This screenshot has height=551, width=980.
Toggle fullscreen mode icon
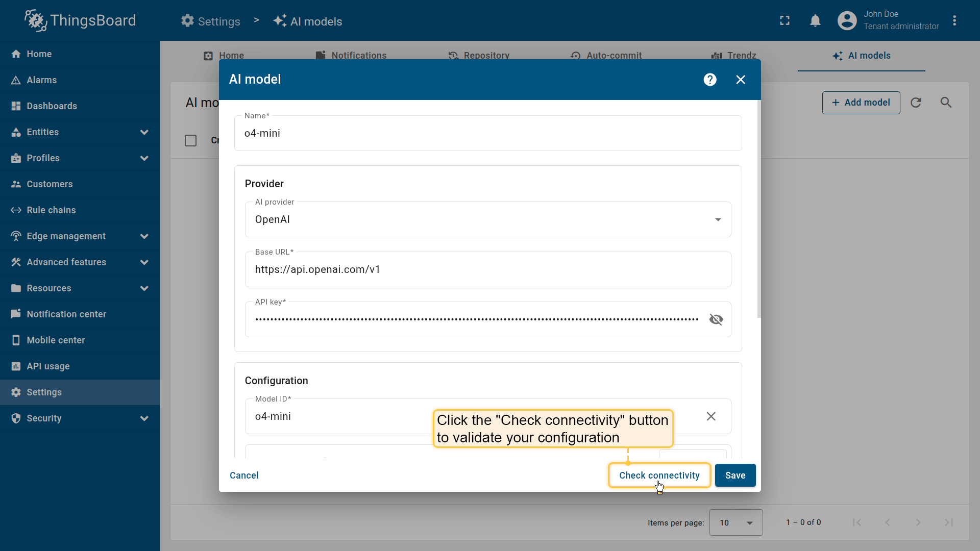point(785,21)
